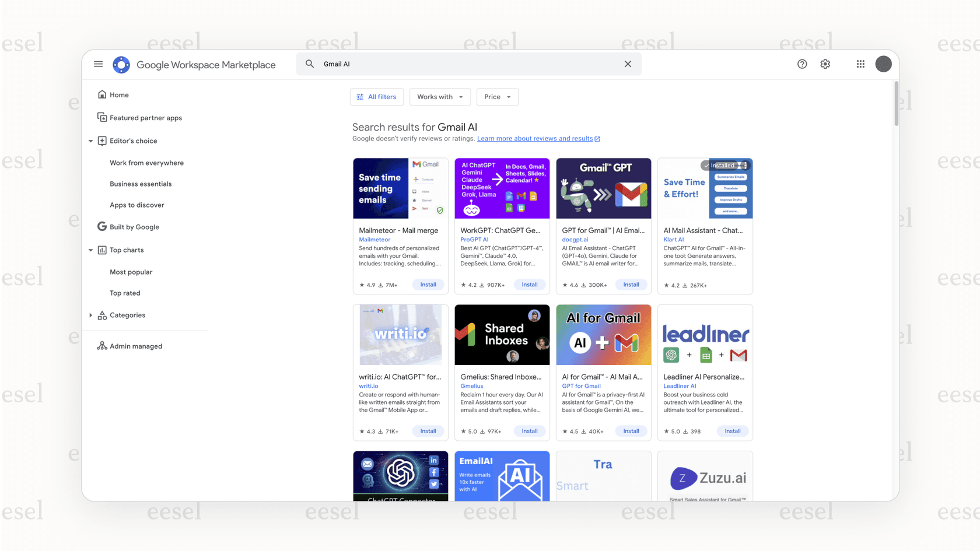This screenshot has width=980, height=551.
Task: Select Most popular under Top charts
Action: coord(131,272)
